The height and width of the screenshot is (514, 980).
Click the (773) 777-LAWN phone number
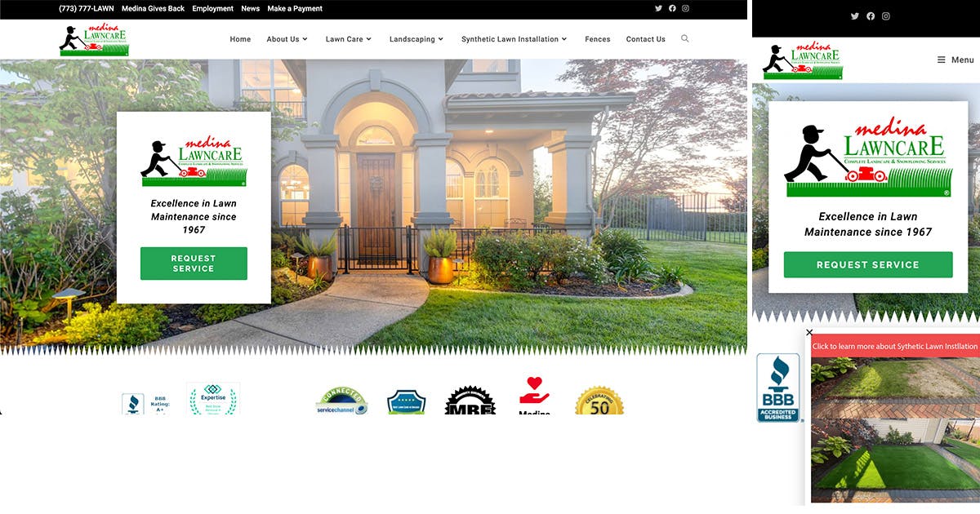(x=87, y=9)
